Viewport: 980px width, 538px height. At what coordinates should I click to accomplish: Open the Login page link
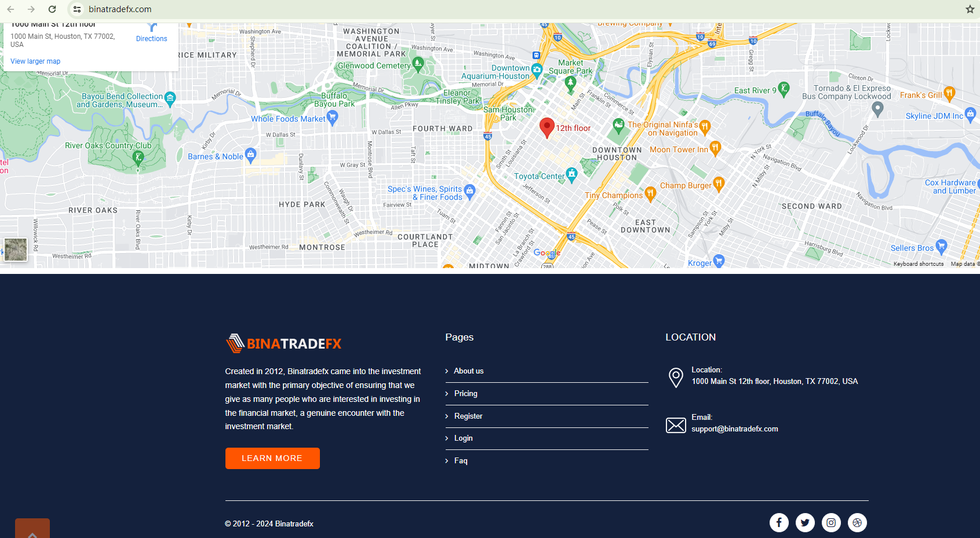click(x=464, y=438)
